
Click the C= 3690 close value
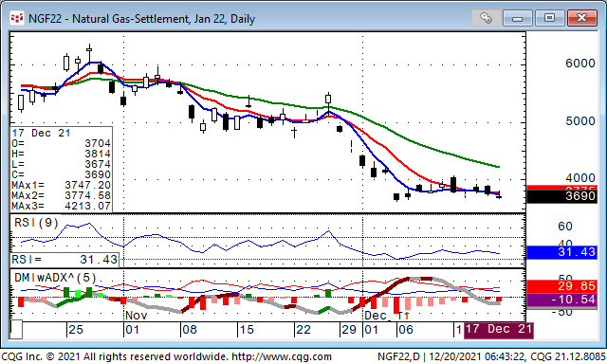(61, 174)
